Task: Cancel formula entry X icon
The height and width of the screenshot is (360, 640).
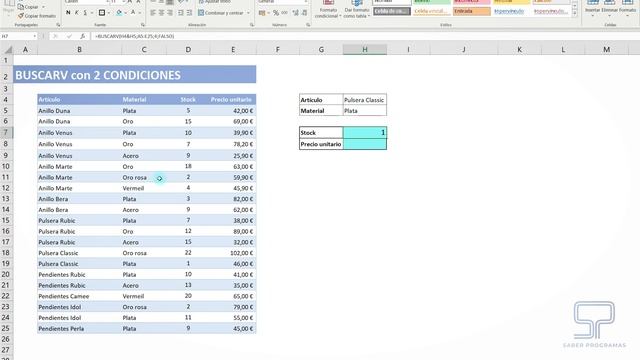Action: [x=56, y=36]
